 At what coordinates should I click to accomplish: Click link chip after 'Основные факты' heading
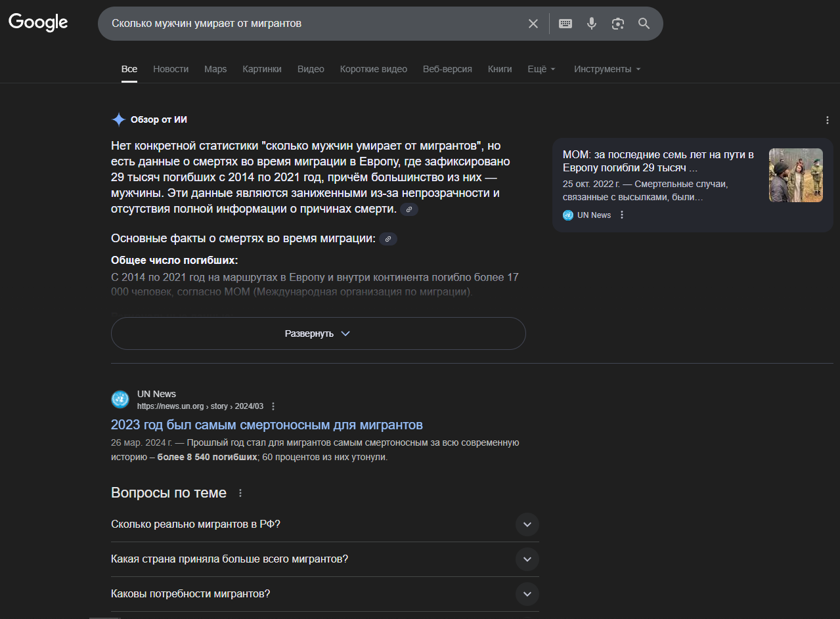tap(388, 239)
